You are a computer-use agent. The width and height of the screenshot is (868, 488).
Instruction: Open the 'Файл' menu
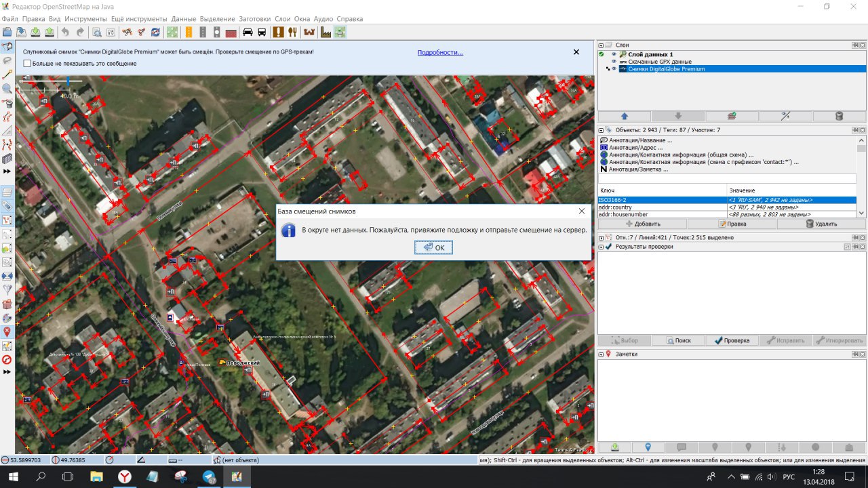point(10,19)
